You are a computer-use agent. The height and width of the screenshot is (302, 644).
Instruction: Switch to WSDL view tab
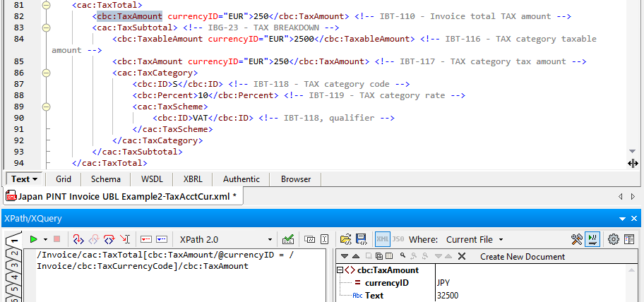tap(152, 179)
